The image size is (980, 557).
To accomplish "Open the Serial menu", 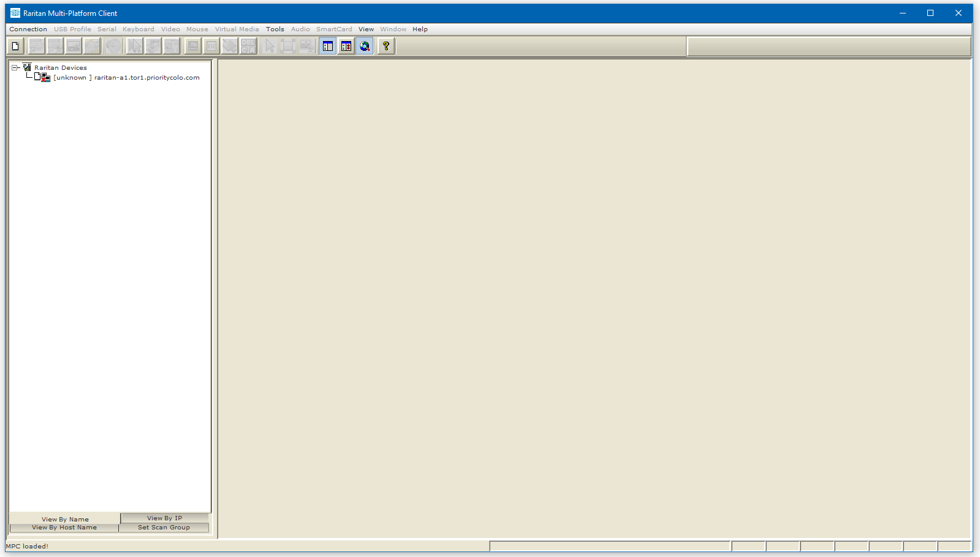I will coord(107,29).
